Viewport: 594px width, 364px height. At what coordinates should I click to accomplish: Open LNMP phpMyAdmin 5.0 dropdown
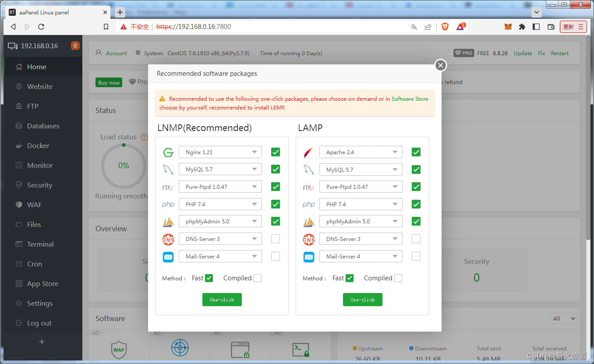point(220,221)
